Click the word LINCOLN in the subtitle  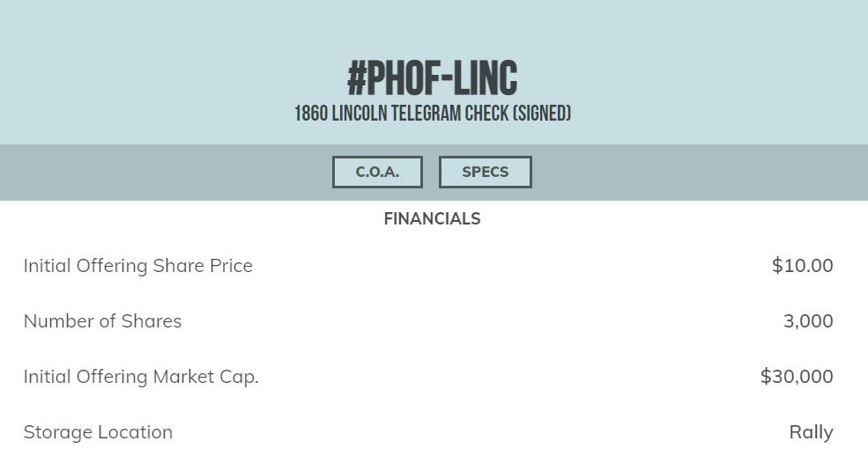(360, 114)
